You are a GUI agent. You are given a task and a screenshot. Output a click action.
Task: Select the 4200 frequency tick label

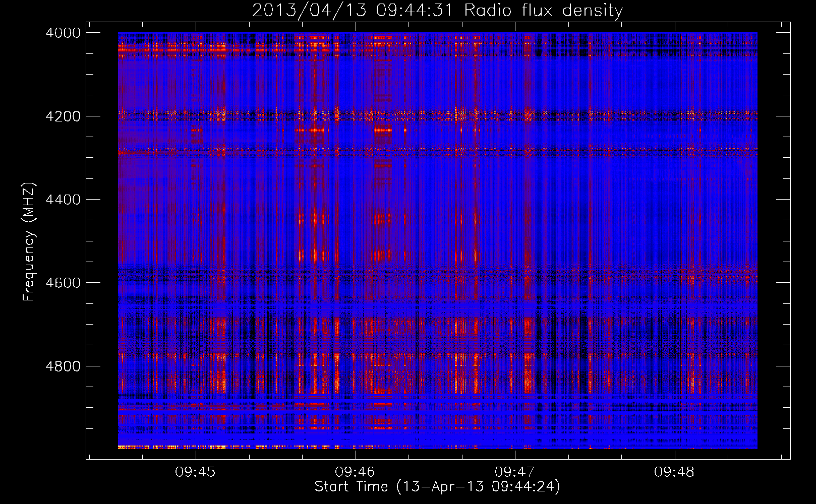point(63,116)
